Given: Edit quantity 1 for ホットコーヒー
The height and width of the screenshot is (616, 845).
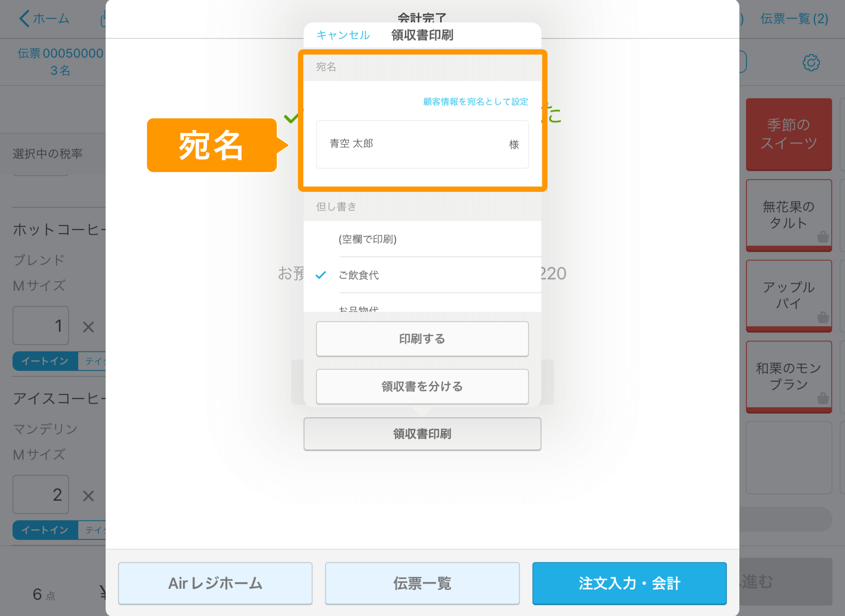Looking at the screenshot, I should 40,326.
